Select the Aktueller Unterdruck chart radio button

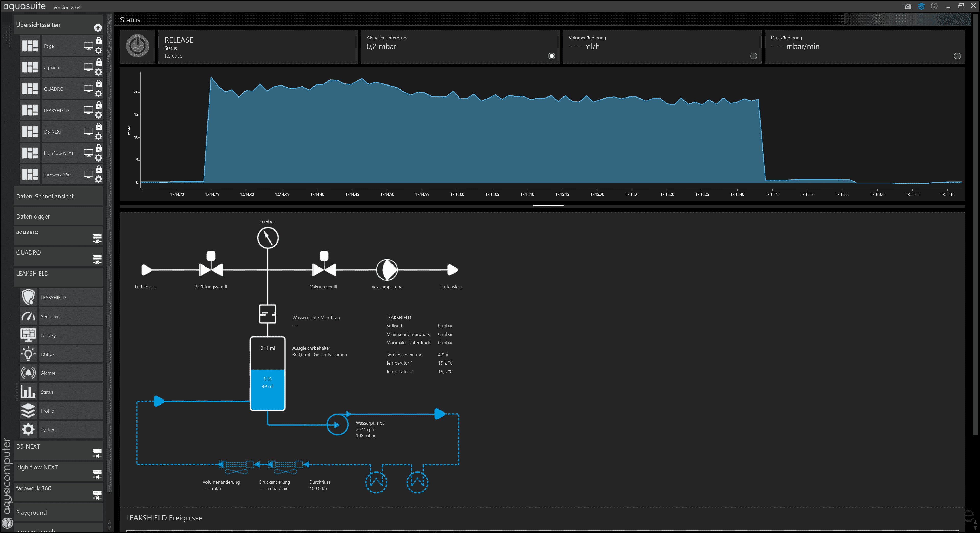tap(552, 56)
